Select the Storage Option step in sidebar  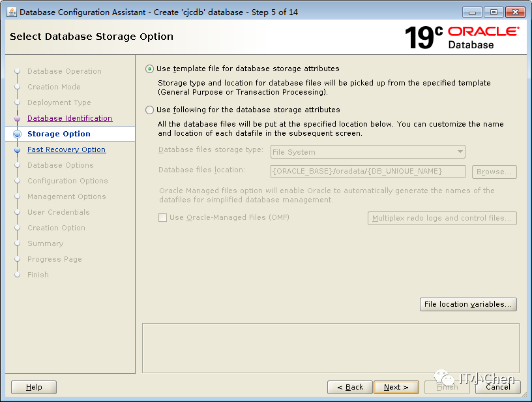(x=59, y=134)
